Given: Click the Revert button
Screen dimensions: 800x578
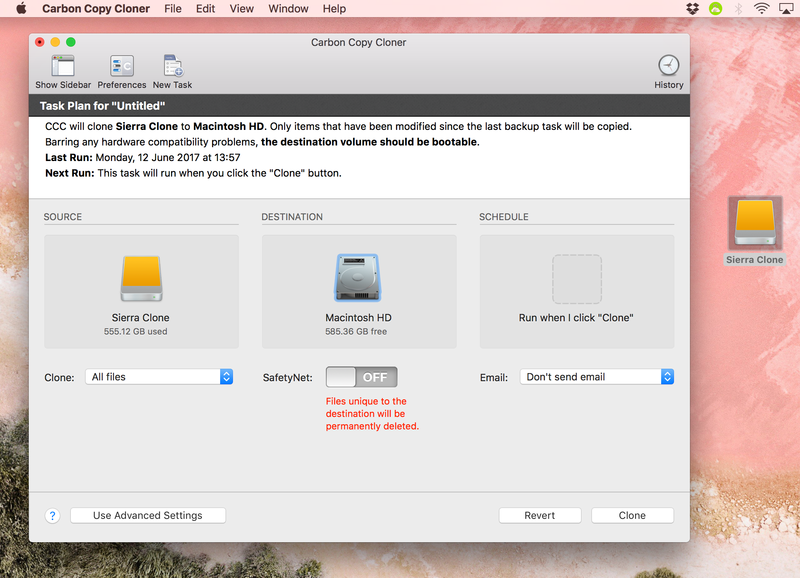Looking at the screenshot, I should coord(540,515).
